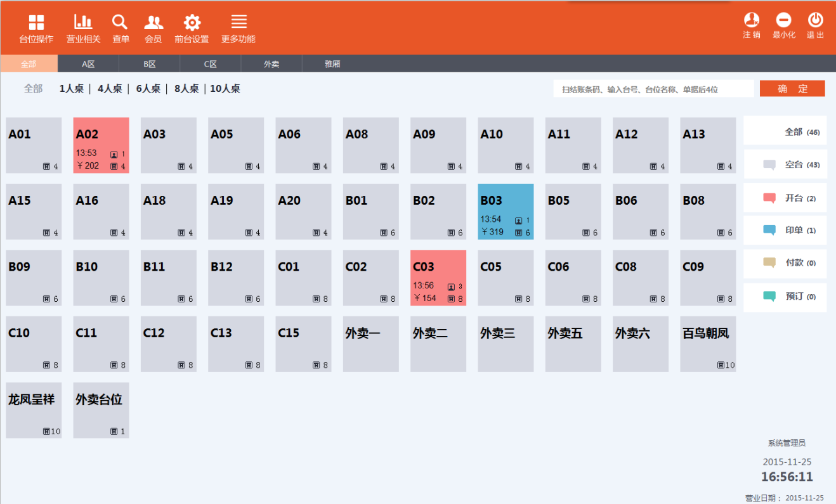Filter tables by 空台 status

point(785,165)
